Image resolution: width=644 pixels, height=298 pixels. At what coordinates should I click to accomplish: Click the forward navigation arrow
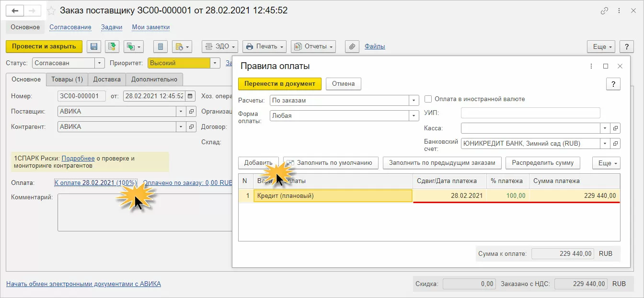32,11
